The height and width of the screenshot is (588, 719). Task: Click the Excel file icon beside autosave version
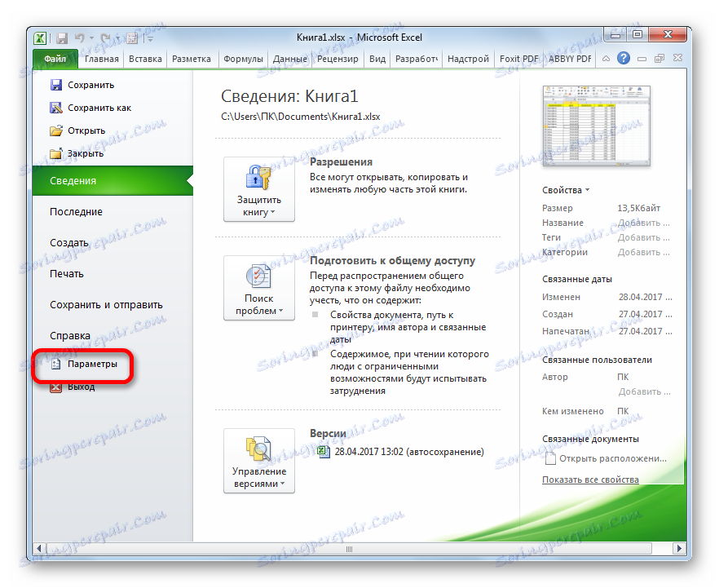click(324, 452)
